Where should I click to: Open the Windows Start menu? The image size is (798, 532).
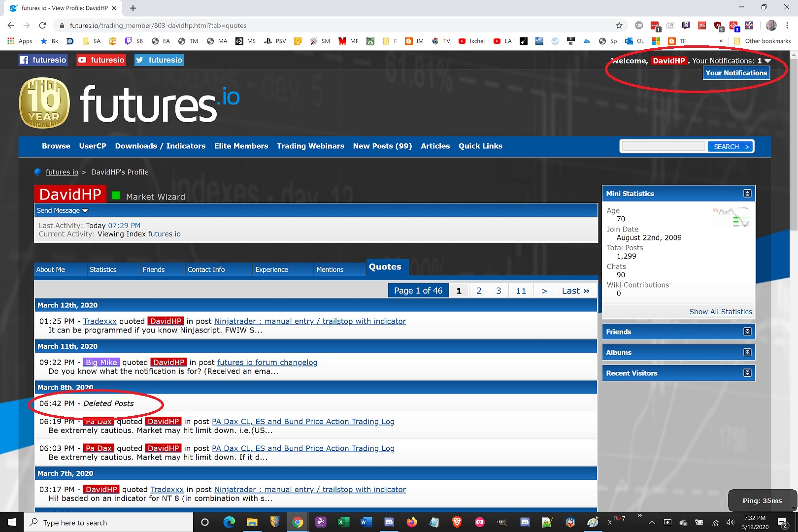coord(12,522)
